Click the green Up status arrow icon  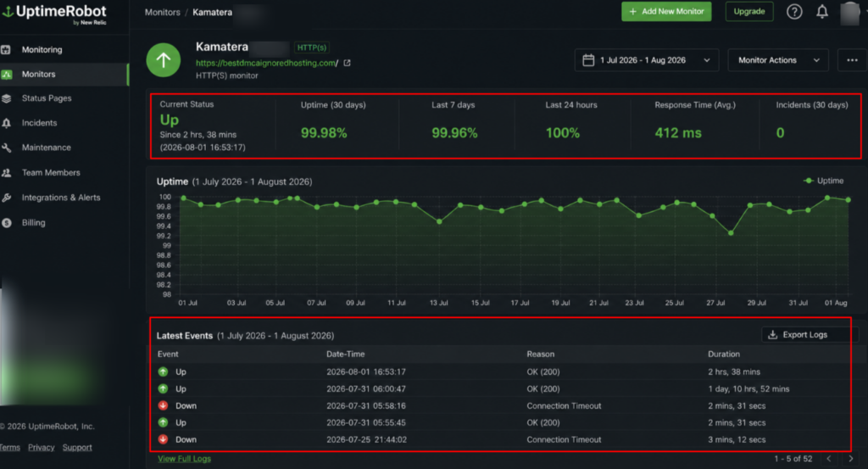pyautogui.click(x=164, y=60)
